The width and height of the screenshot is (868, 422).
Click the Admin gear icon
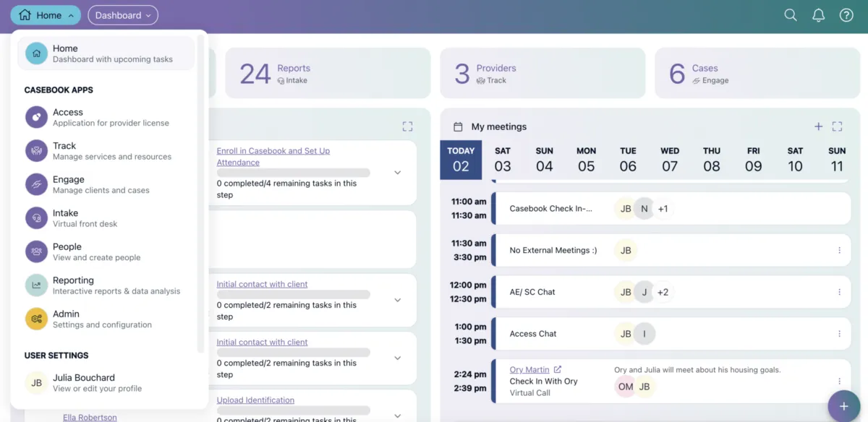tap(36, 319)
